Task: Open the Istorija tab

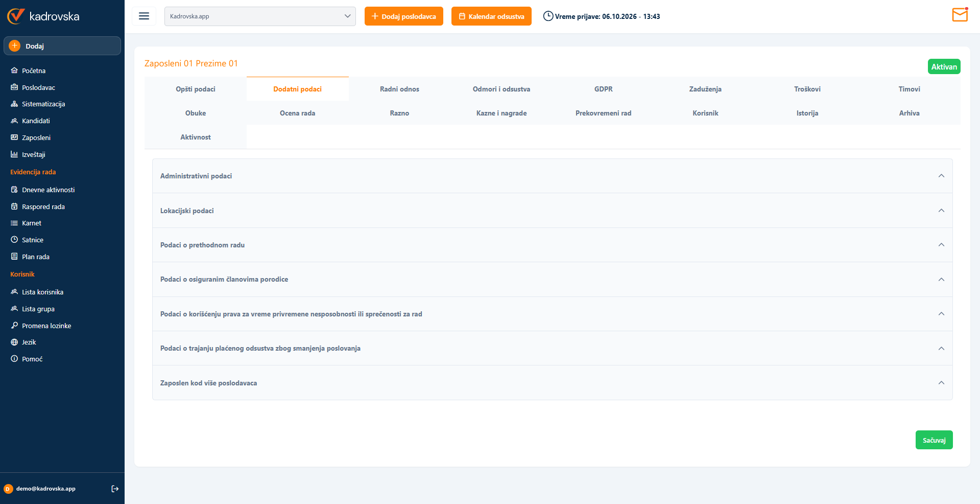Action: click(x=807, y=113)
